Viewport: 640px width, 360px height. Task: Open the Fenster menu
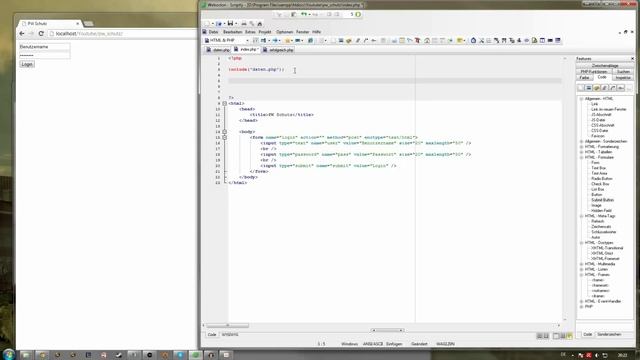click(x=302, y=32)
